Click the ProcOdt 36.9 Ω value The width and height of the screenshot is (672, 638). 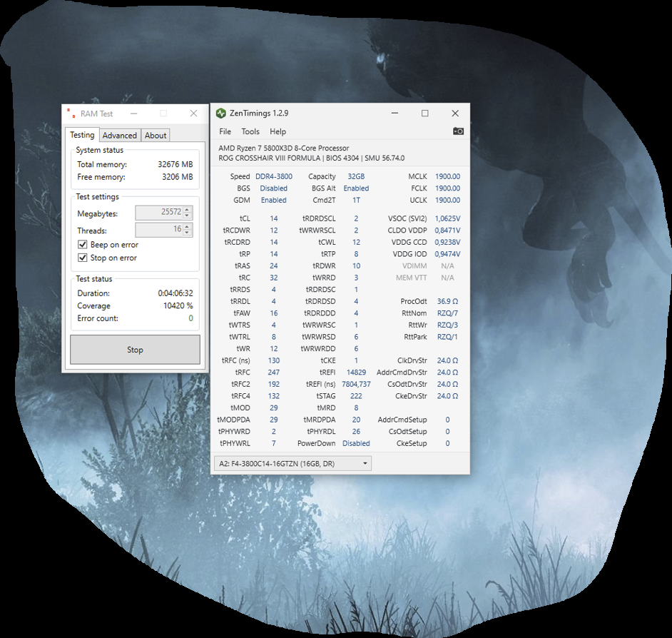pyautogui.click(x=447, y=301)
